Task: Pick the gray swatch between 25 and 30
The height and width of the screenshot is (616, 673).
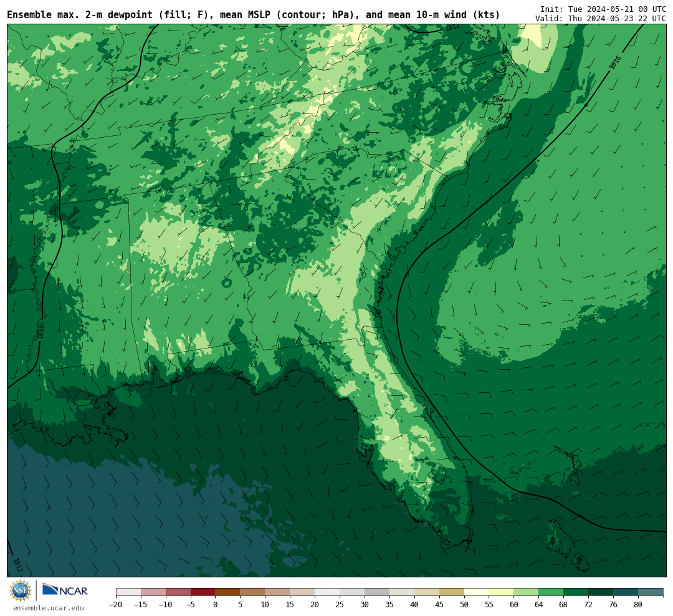Action: pos(352,592)
